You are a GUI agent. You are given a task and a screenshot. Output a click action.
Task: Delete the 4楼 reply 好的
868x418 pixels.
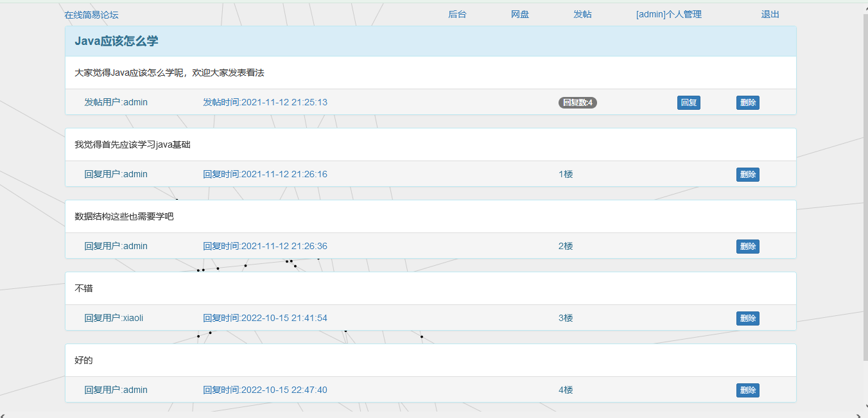click(x=747, y=390)
